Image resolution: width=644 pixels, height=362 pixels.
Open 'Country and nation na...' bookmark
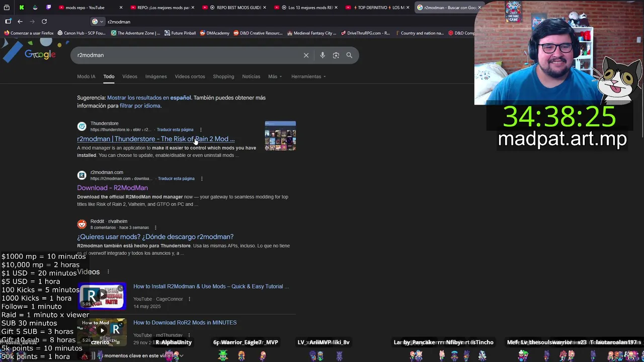coord(419,33)
